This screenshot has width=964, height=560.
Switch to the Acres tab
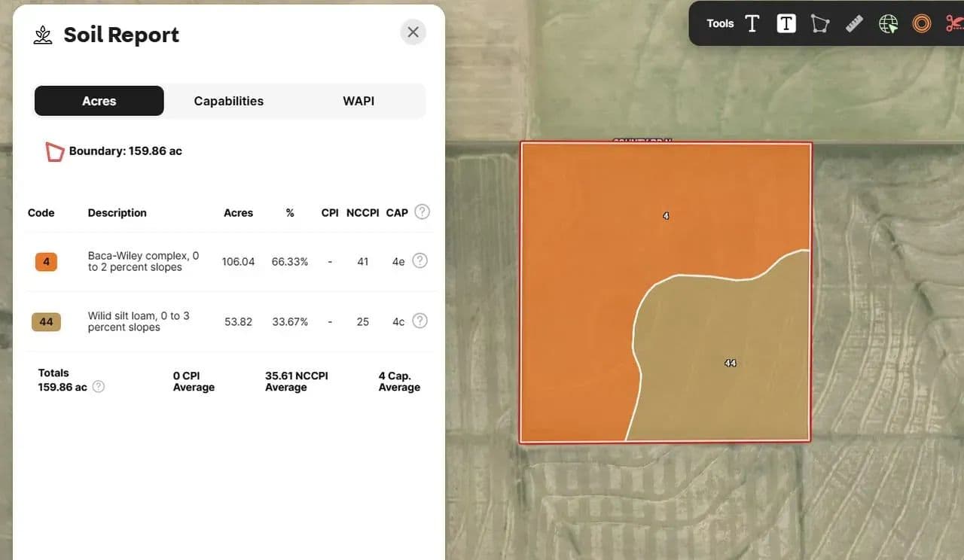point(99,101)
